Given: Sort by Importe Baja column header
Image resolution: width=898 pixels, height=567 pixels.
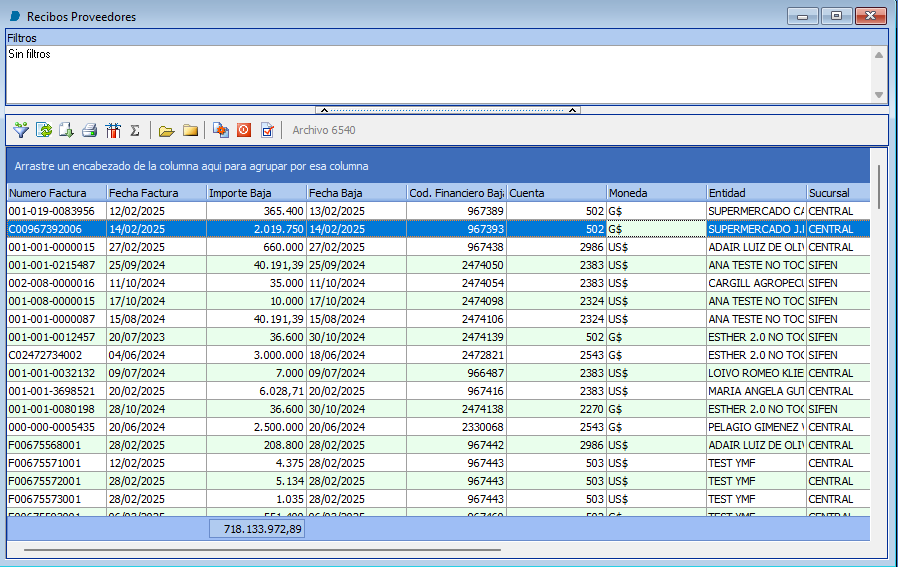Looking at the screenshot, I should point(257,193).
